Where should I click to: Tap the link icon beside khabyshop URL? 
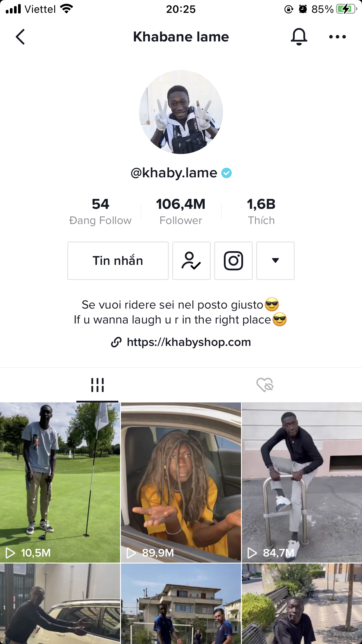tap(116, 342)
